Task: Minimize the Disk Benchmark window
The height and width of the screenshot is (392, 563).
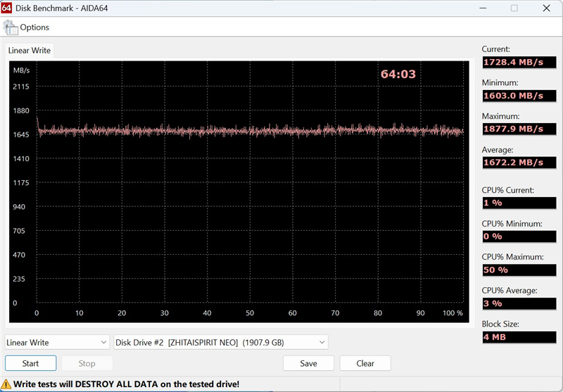Action: coord(481,8)
